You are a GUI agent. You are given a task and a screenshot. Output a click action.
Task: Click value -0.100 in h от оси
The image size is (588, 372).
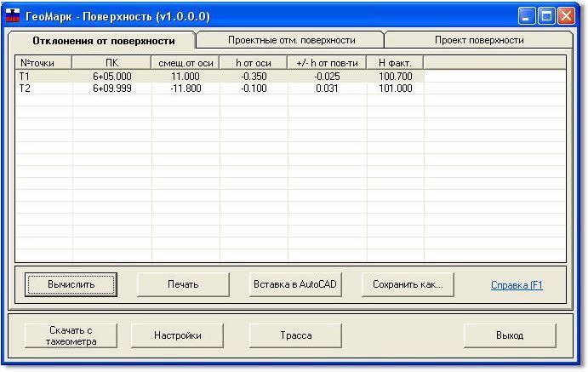click(254, 89)
